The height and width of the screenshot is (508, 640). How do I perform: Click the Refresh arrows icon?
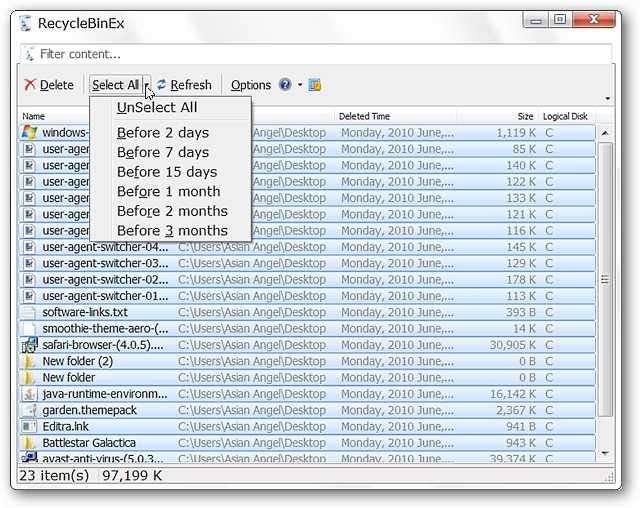tap(161, 85)
